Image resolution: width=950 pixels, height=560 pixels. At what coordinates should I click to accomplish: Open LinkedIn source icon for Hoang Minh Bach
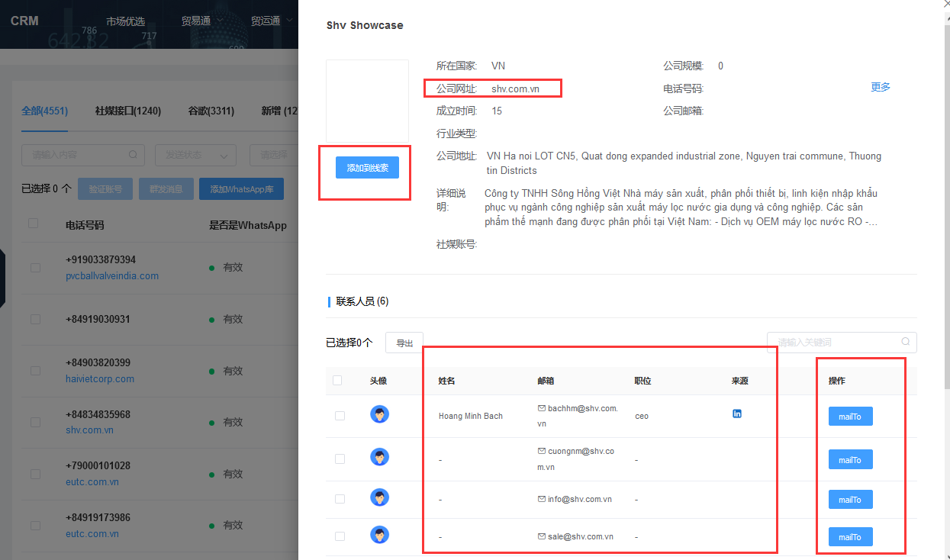[x=737, y=414]
